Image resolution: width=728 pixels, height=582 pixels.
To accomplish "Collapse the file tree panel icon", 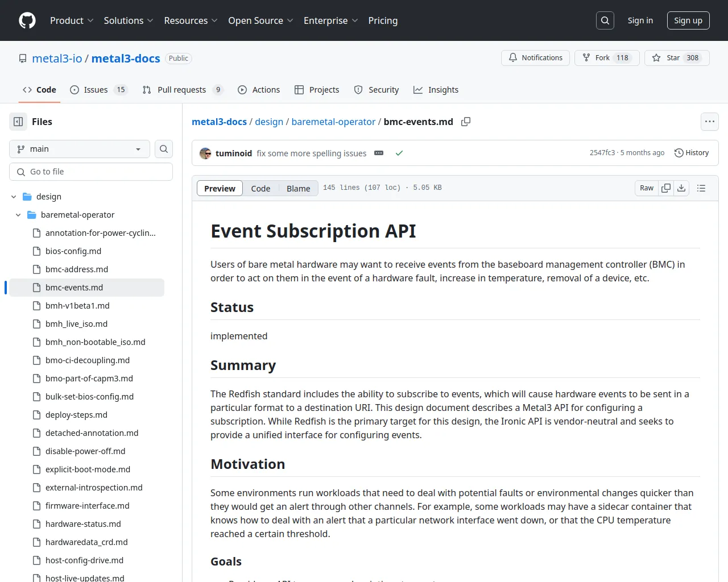I will point(18,122).
